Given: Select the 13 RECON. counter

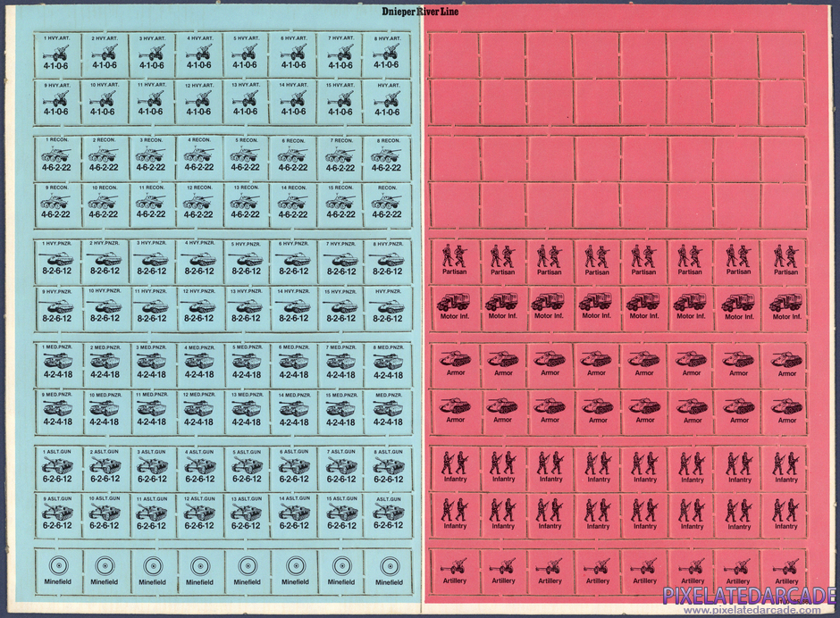Looking at the screenshot, I should coord(246,204).
